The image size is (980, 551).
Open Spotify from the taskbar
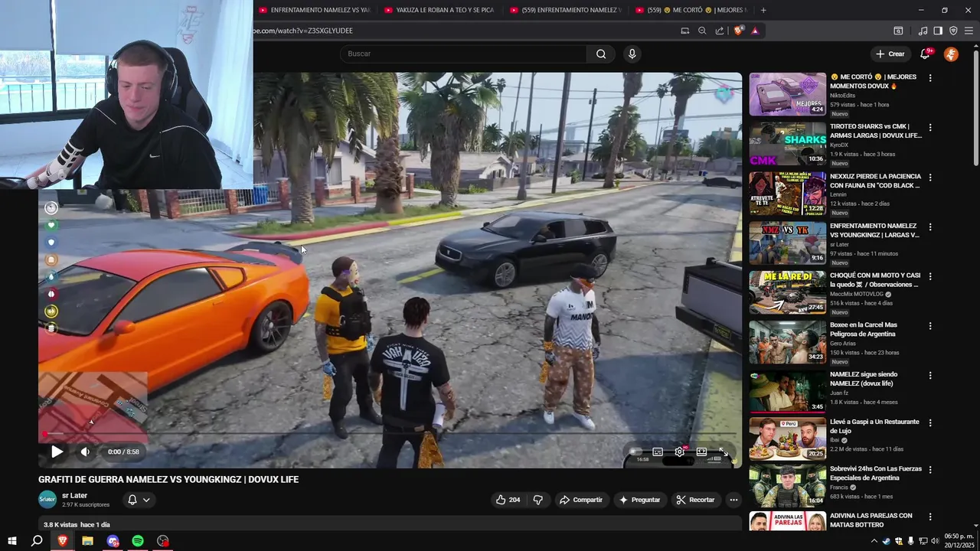coord(138,541)
